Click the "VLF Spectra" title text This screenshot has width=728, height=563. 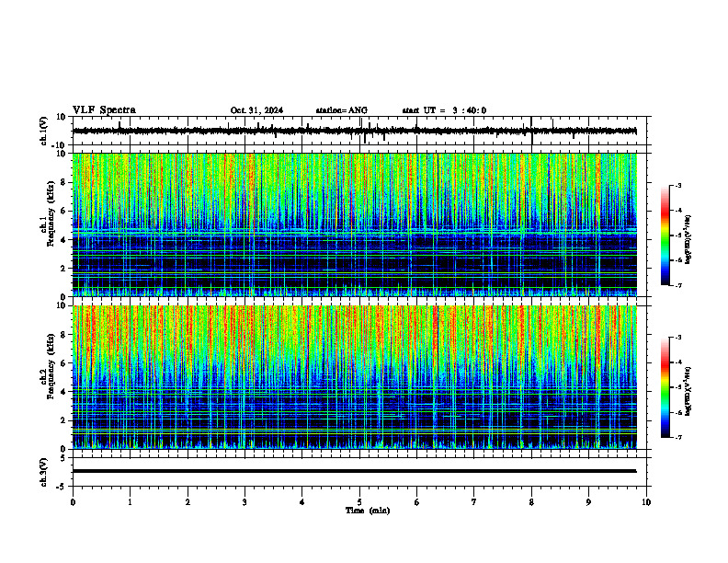pyautogui.click(x=104, y=110)
